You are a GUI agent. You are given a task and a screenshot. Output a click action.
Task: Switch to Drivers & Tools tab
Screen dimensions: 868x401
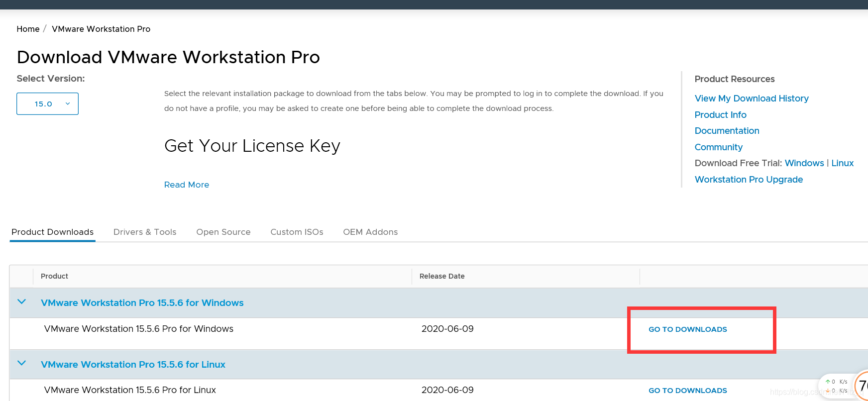coord(145,232)
